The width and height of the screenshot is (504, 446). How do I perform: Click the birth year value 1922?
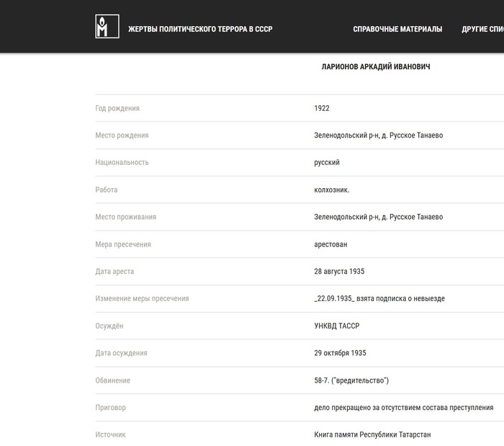click(322, 108)
